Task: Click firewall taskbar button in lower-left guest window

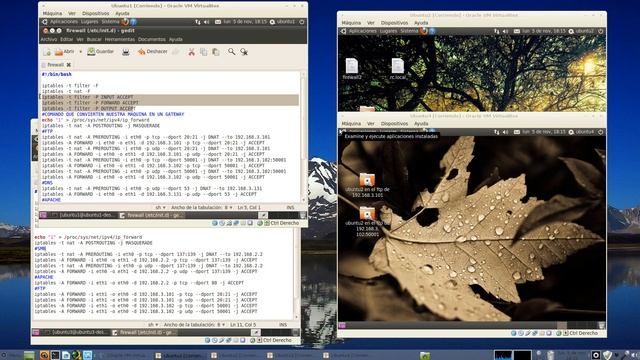Action: click(x=144, y=333)
